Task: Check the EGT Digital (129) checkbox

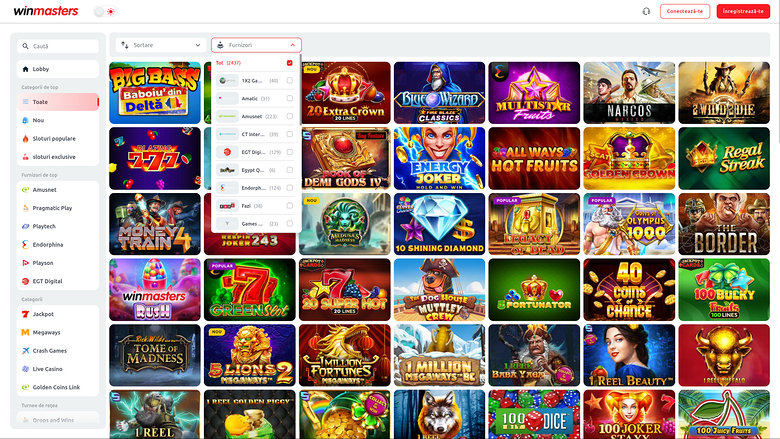Action: (x=290, y=152)
